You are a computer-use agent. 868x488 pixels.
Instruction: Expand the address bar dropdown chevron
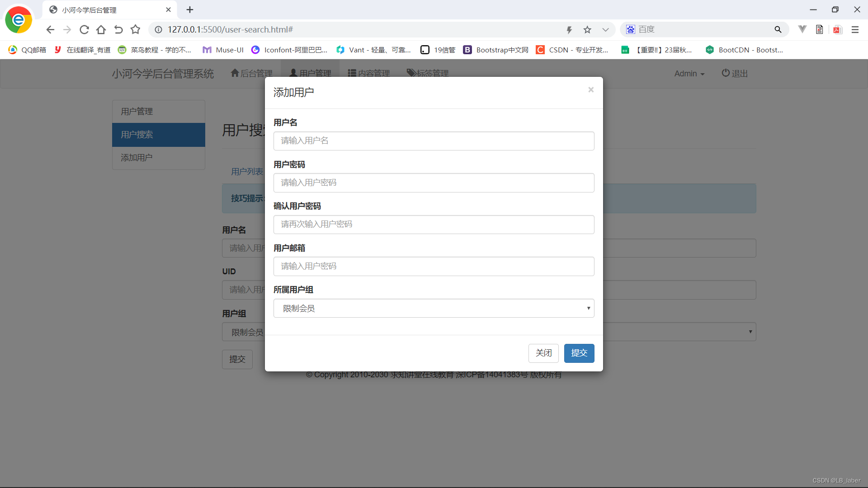click(x=605, y=29)
